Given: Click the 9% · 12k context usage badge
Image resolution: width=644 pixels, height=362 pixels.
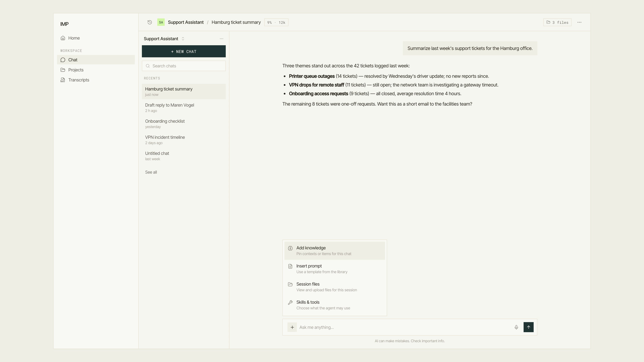Looking at the screenshot, I should pos(276,22).
